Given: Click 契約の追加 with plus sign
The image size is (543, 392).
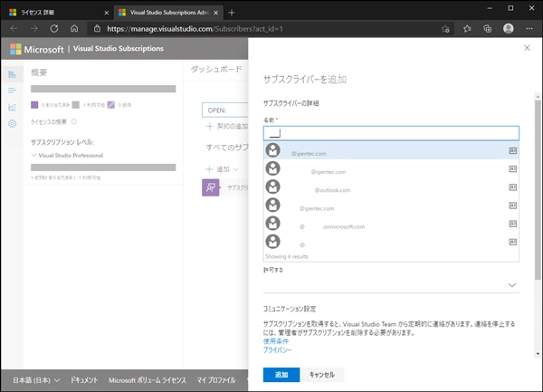Looking at the screenshot, I should [x=227, y=127].
